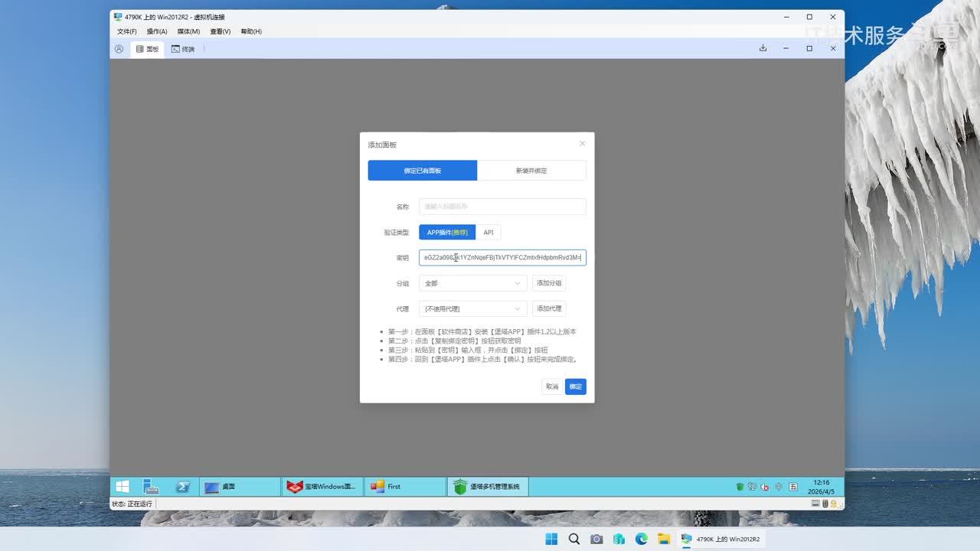This screenshot has width=980, height=551.
Task: Open the 帮助(H) menu
Action: tap(251, 31)
